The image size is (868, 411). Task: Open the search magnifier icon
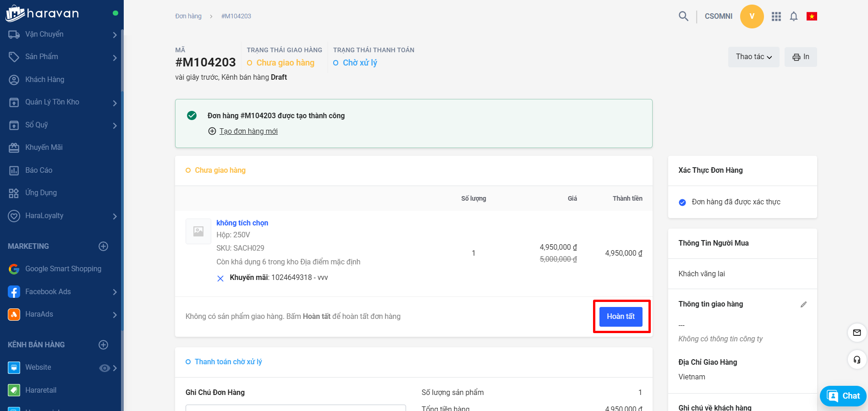coord(683,16)
